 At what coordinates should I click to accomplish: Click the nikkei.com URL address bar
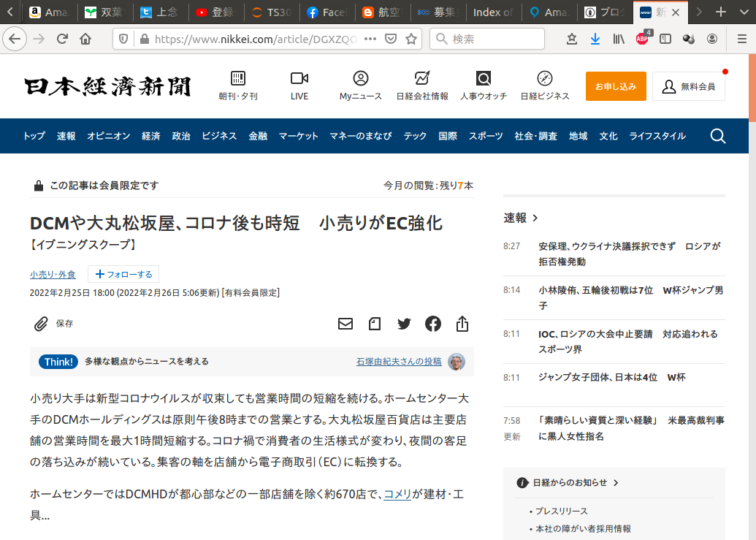point(256,39)
